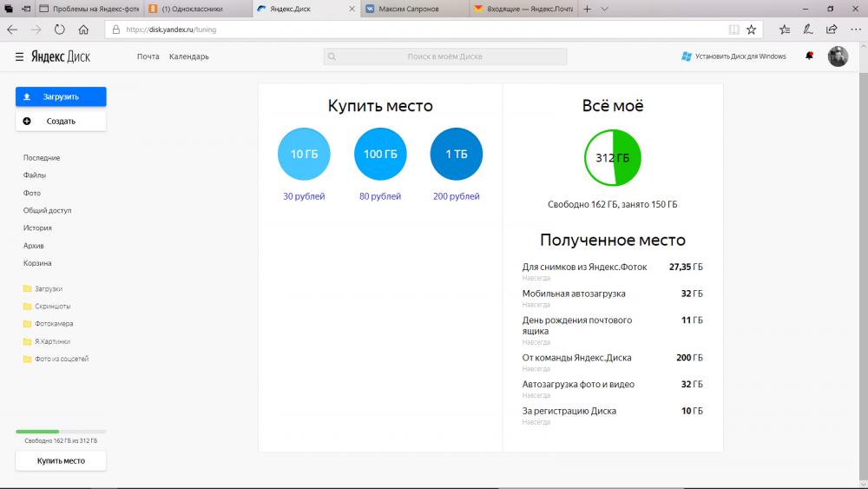Open the browser settings ellipsis menu
The width and height of the screenshot is (868, 489).
point(855,30)
